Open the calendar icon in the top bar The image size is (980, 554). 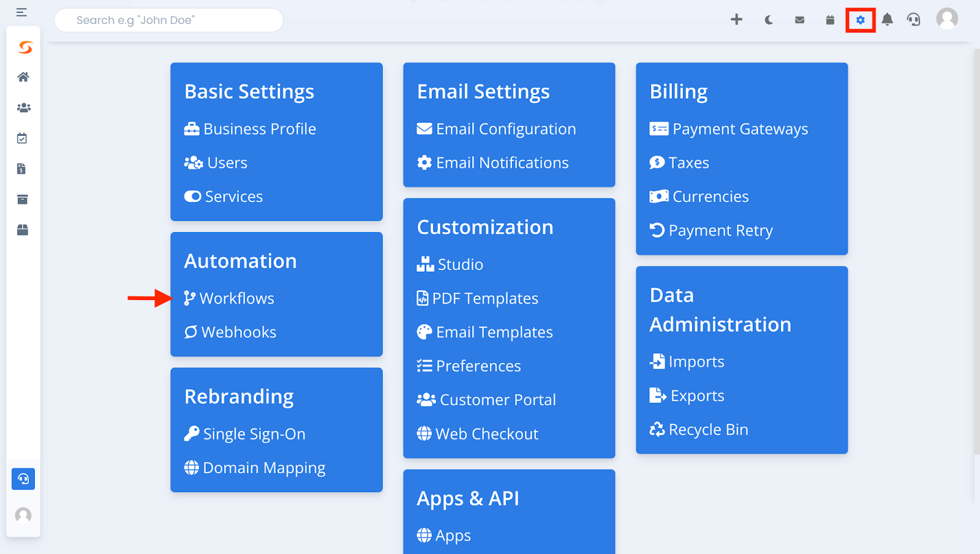[830, 20]
